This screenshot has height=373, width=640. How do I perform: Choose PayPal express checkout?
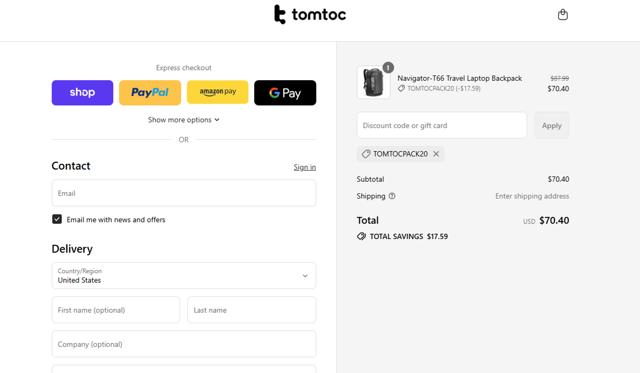(x=150, y=93)
